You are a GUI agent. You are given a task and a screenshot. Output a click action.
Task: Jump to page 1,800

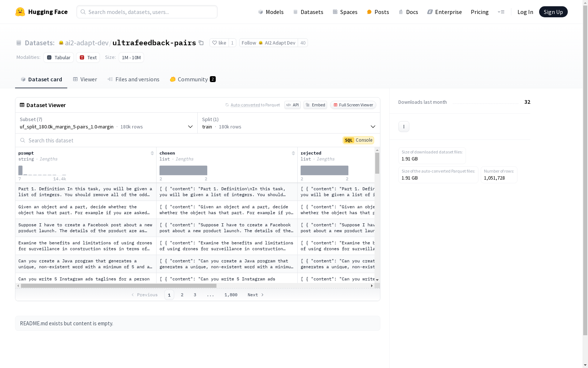pos(231,295)
